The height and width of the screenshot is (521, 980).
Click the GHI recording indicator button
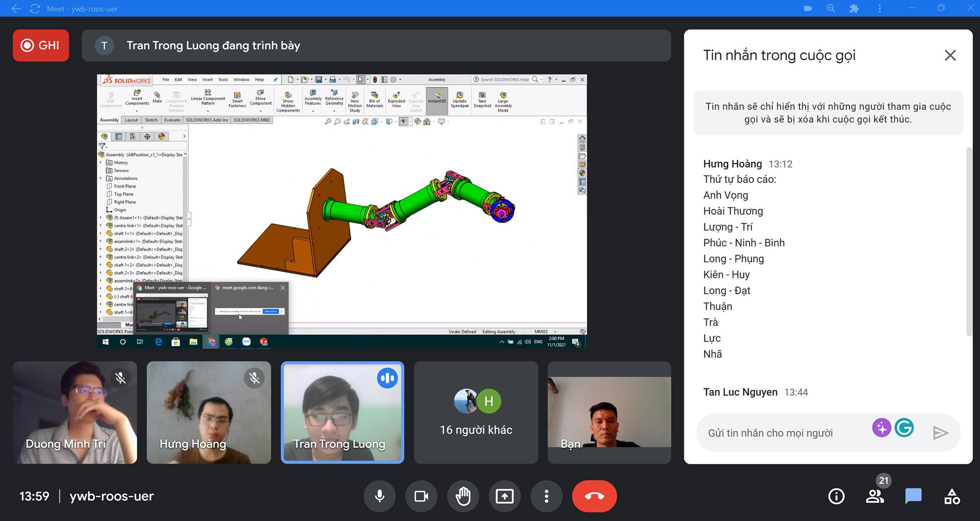(x=41, y=45)
